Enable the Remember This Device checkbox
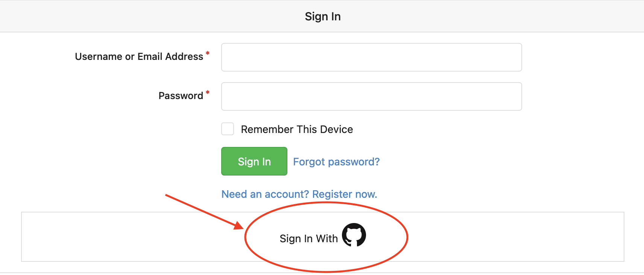Image resolution: width=644 pixels, height=275 pixels. pos(228,129)
